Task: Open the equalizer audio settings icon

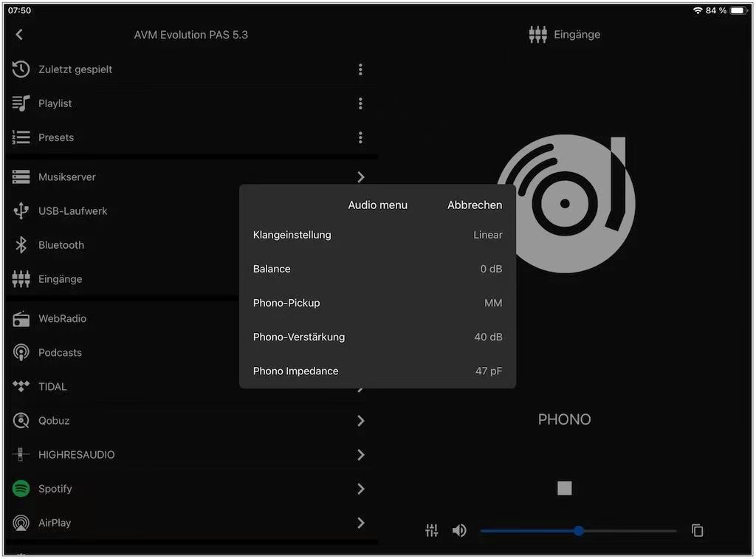Action: [x=432, y=530]
